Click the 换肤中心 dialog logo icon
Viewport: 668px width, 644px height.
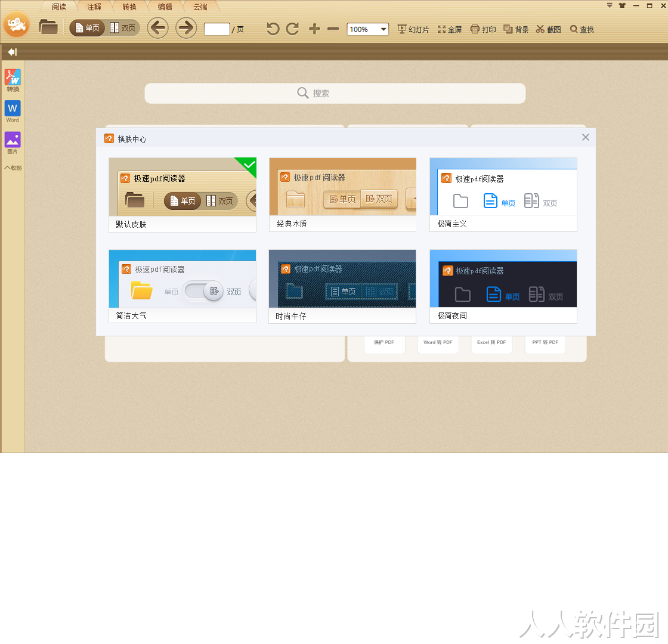(109, 138)
